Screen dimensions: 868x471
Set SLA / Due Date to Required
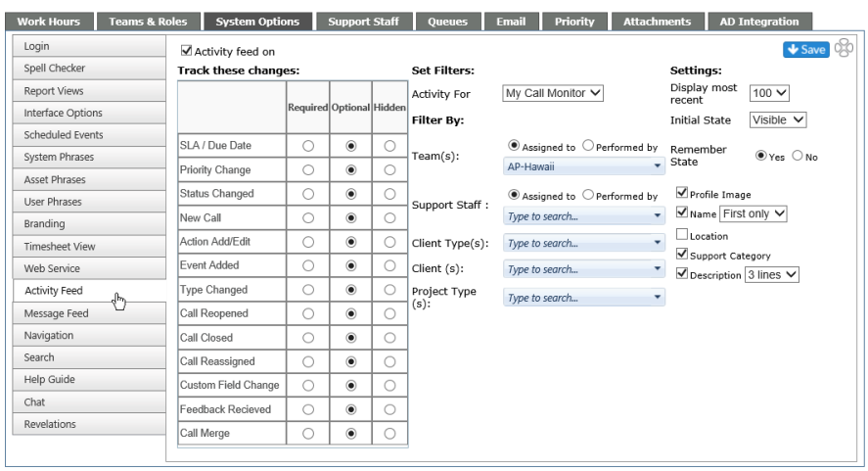pyautogui.click(x=308, y=146)
